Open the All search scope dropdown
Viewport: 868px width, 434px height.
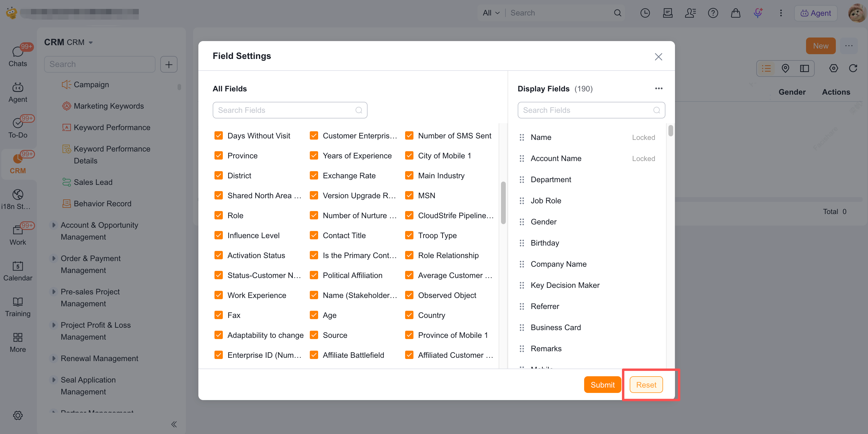pyautogui.click(x=491, y=13)
